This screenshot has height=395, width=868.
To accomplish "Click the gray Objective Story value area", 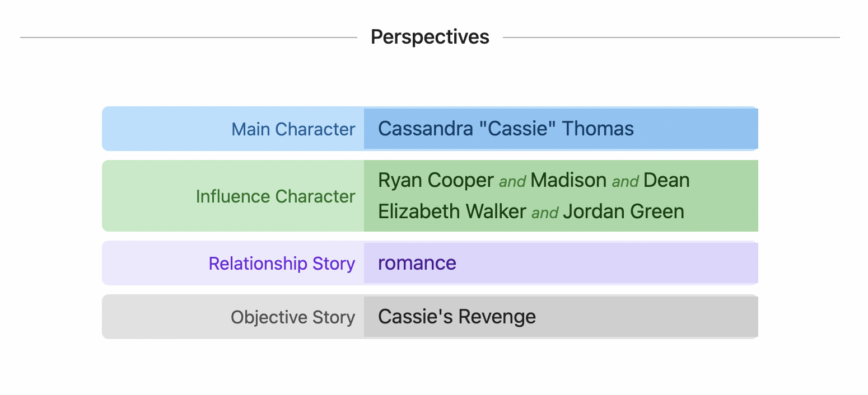I will (561, 317).
